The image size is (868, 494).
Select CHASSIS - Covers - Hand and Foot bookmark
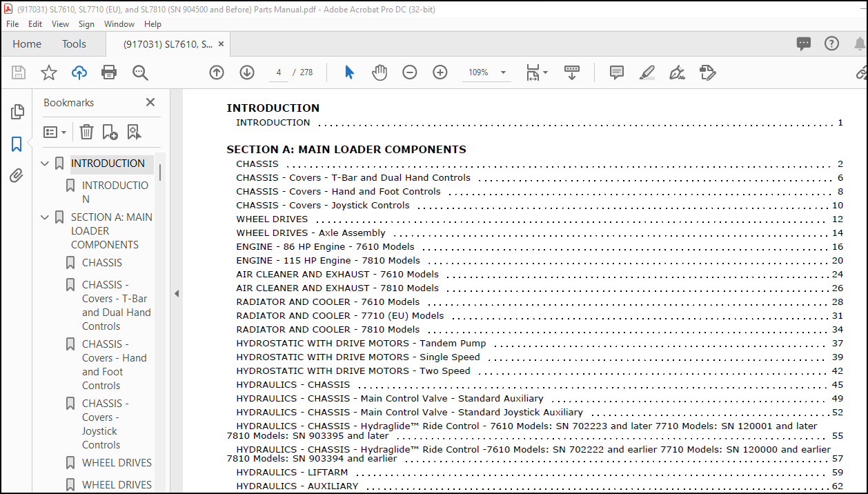115,364
